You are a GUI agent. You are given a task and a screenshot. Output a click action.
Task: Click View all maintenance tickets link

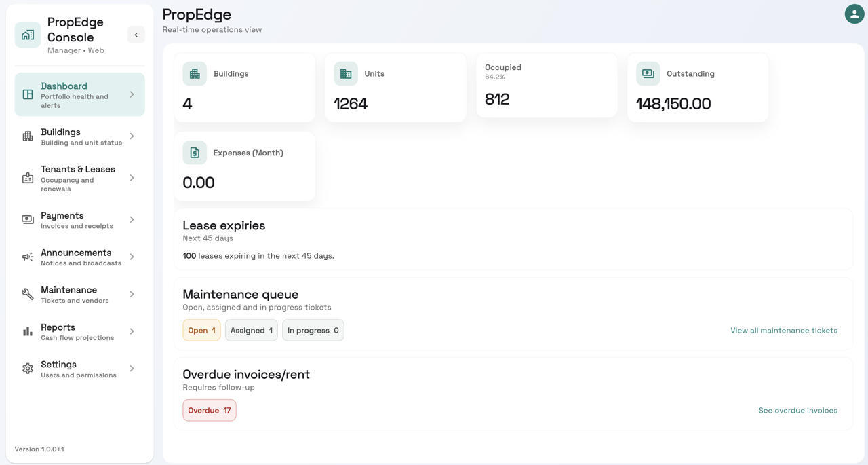(x=784, y=330)
